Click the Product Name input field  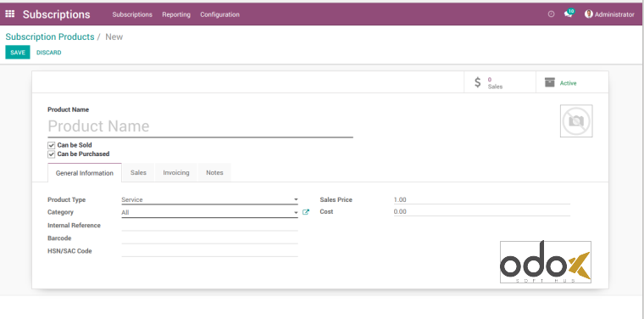tap(201, 126)
